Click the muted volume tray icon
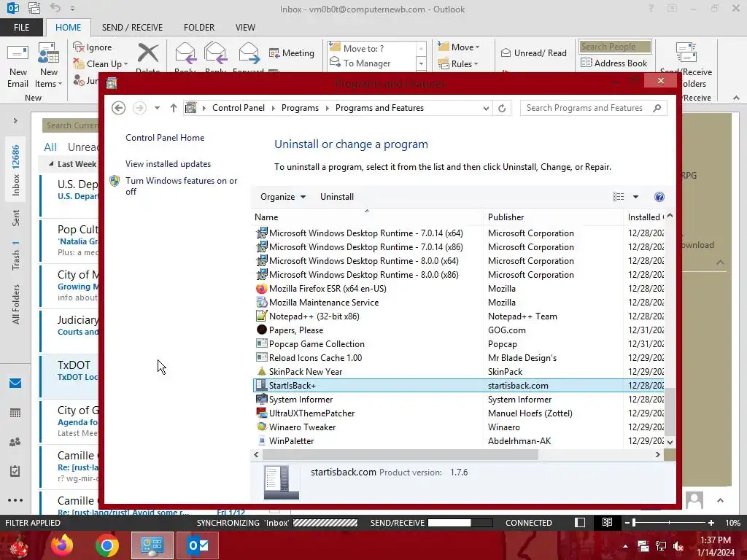The image size is (747, 560). [x=678, y=546]
